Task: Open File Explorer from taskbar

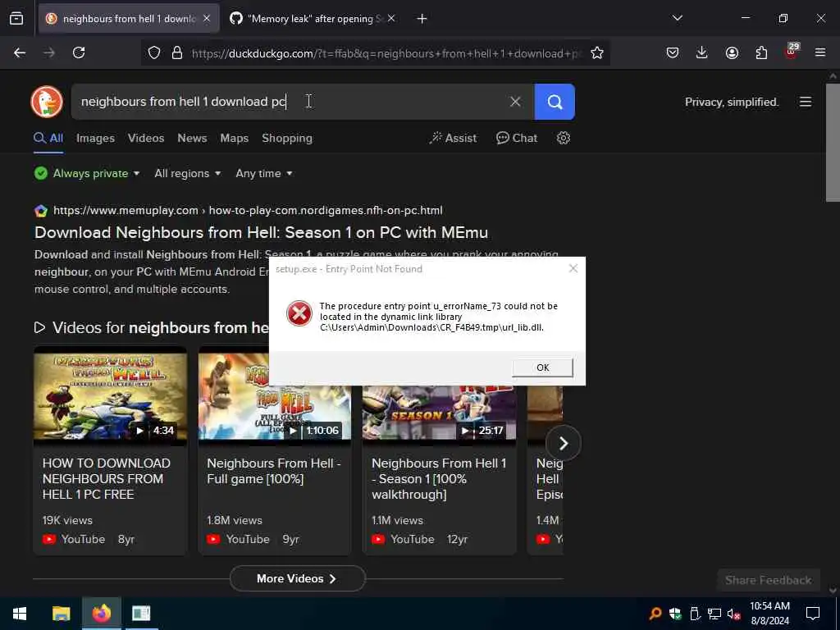Action: [61, 614]
